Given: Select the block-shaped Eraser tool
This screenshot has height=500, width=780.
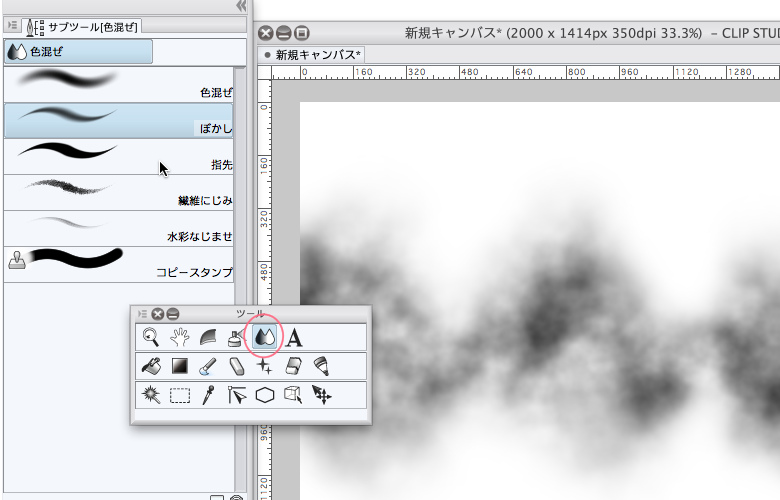Looking at the screenshot, I should pos(293,366).
